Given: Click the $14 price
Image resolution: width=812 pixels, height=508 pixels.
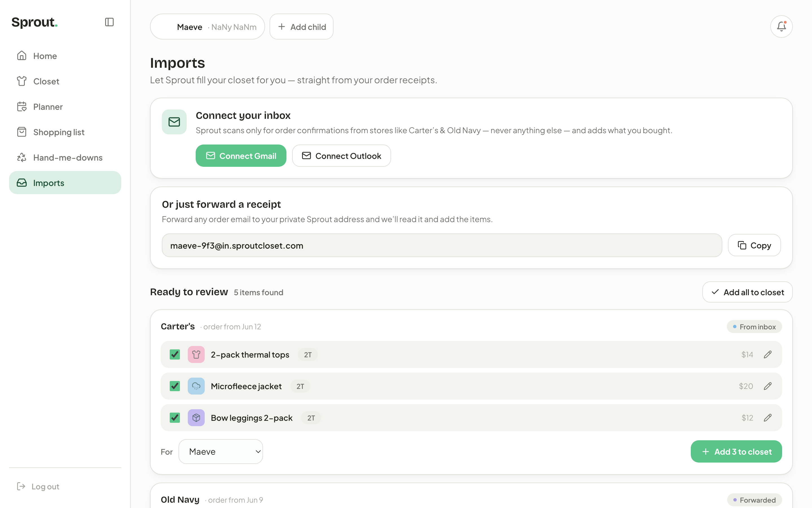Looking at the screenshot, I should tap(747, 355).
